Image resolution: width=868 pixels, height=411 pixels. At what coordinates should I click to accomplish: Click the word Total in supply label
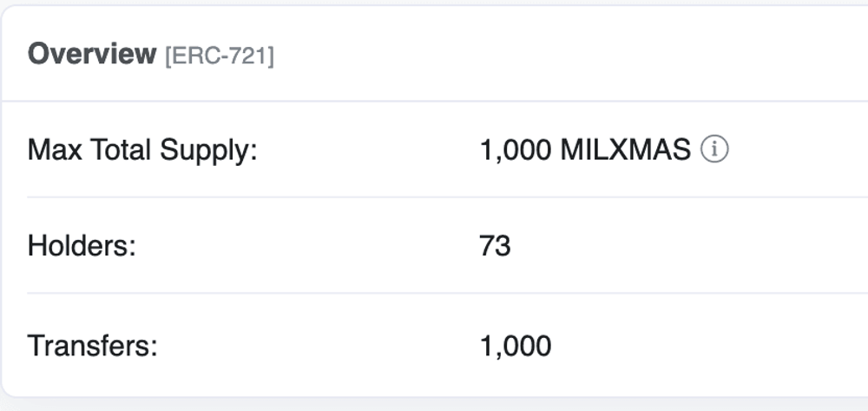[x=122, y=150]
